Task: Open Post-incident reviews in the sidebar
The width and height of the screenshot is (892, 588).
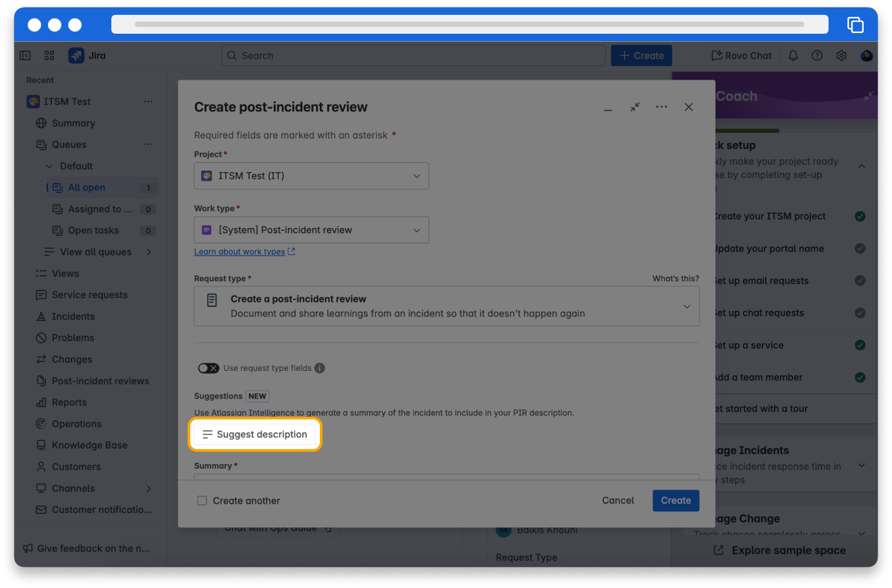Action: coord(101,381)
